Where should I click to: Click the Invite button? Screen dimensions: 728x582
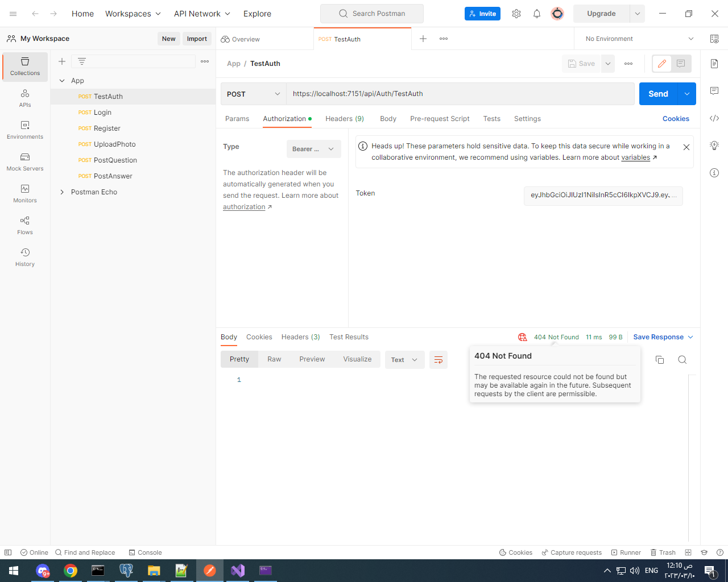click(482, 14)
